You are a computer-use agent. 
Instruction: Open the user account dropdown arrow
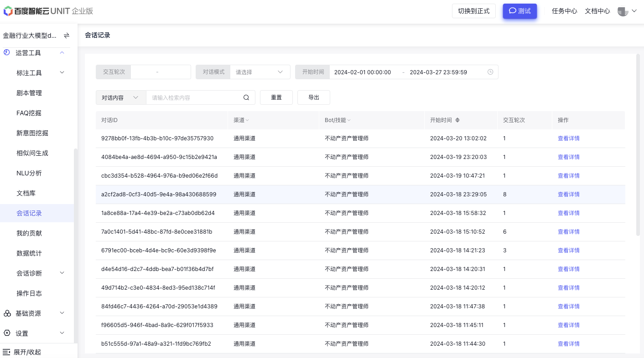[634, 11]
